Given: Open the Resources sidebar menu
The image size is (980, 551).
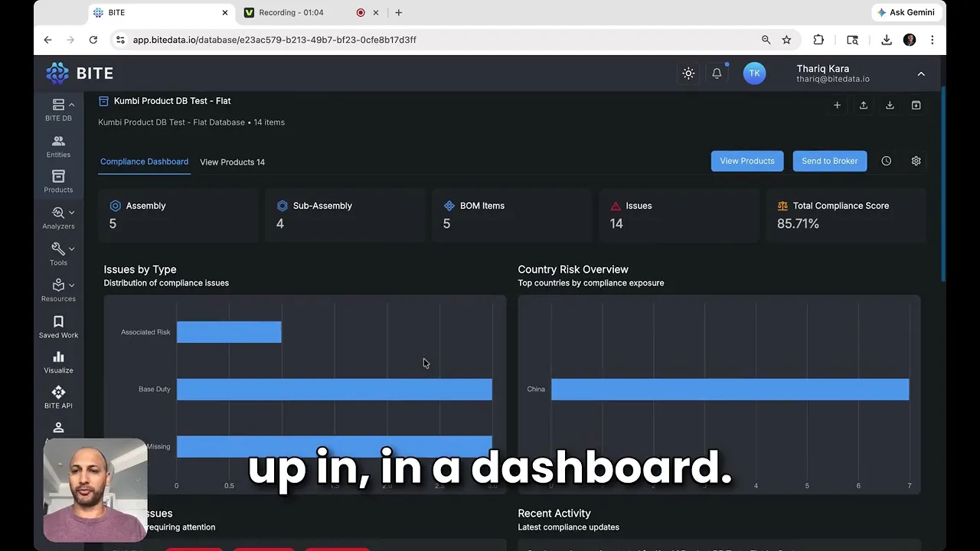Looking at the screenshot, I should coord(58,290).
